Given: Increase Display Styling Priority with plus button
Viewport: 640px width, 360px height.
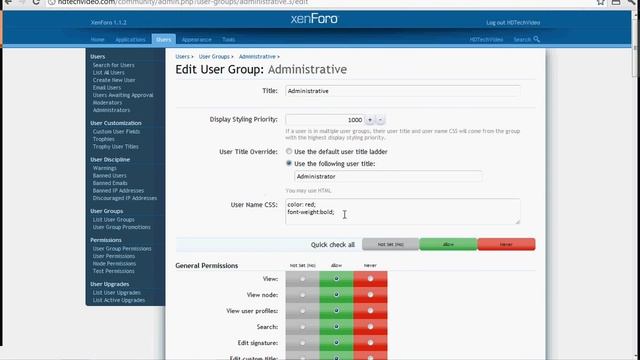Looking at the screenshot, I should tap(370, 120).
